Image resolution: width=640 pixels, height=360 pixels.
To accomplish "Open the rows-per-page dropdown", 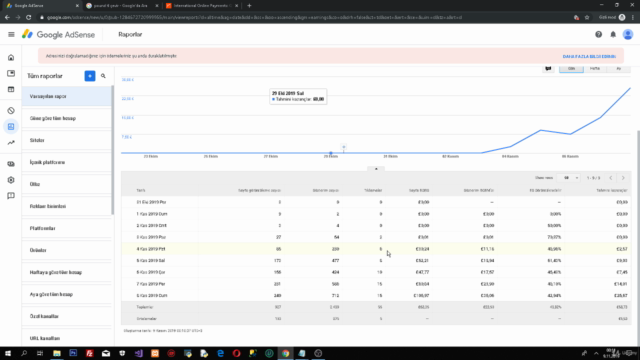I will [x=570, y=178].
